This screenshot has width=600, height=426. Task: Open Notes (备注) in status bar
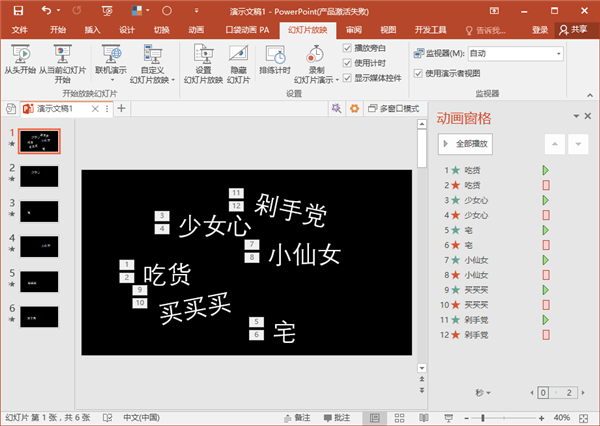[x=297, y=418]
